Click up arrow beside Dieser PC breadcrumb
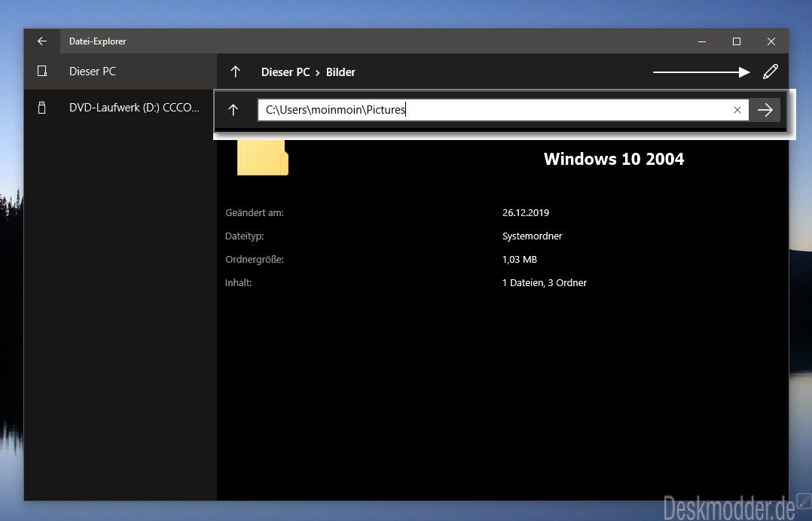812x521 pixels. (236, 72)
